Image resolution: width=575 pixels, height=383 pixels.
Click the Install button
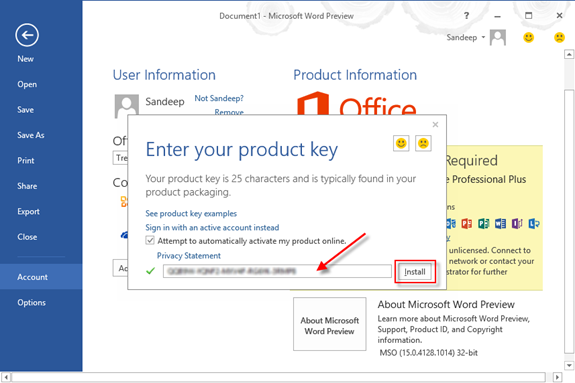pyautogui.click(x=415, y=272)
